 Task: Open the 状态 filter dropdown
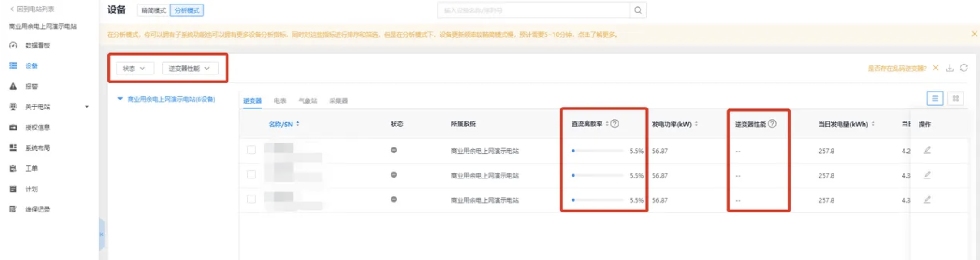[134, 68]
